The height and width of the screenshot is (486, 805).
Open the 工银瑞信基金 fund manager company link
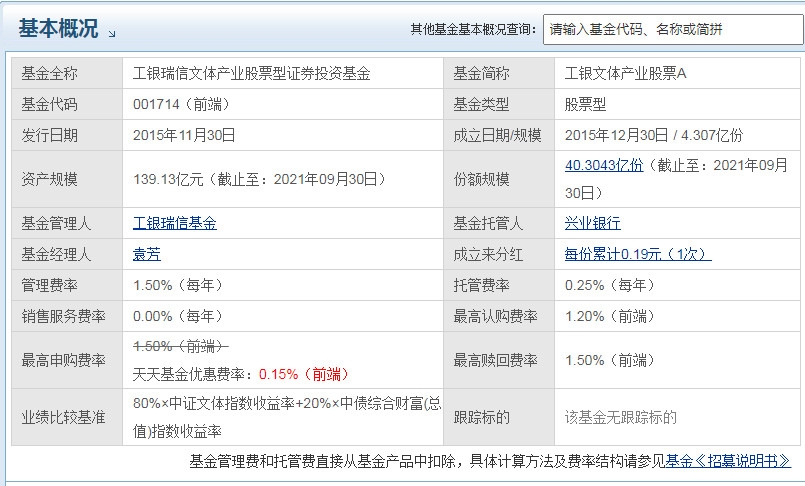coord(174,223)
